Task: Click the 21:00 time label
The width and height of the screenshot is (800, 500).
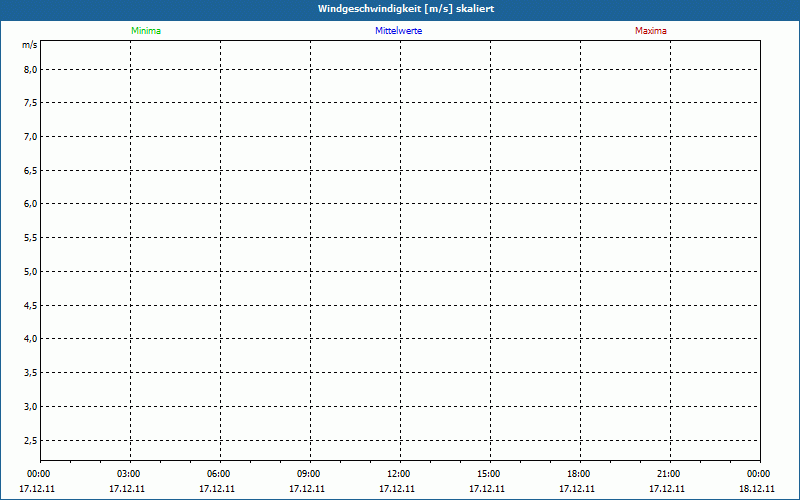Action: 668,474
